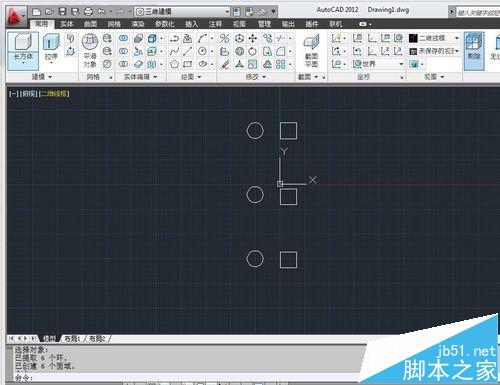Select the 长方体 box tool
The height and width of the screenshot is (385, 500).
point(23,51)
